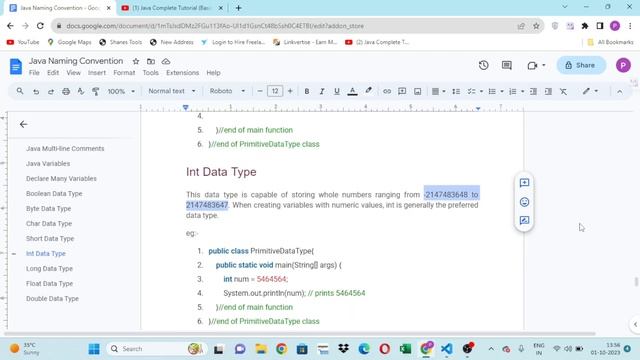Viewport: 640px width, 360px height.
Task: Open Visual Studio Code from the taskbar
Action: coord(447,349)
